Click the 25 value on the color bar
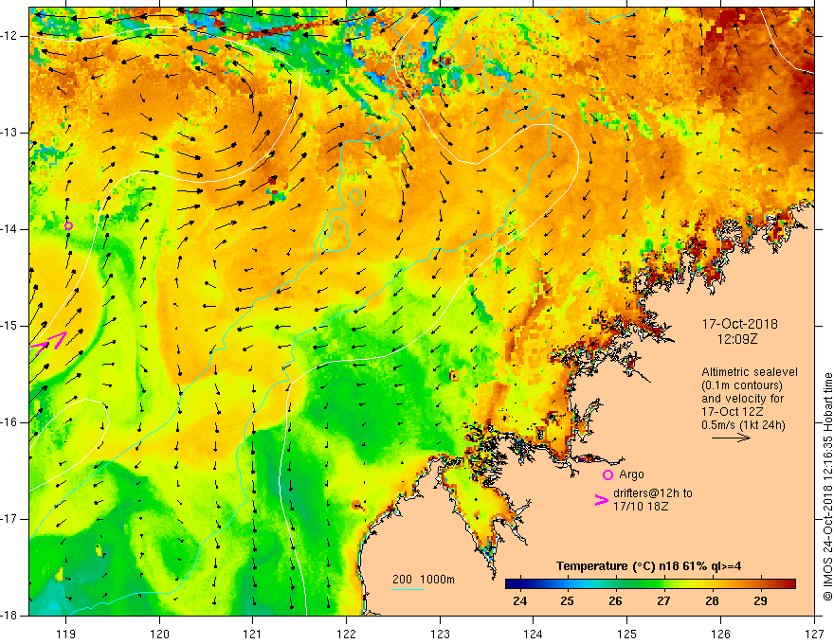Viewport: 834px width, 644px height. pos(568,601)
